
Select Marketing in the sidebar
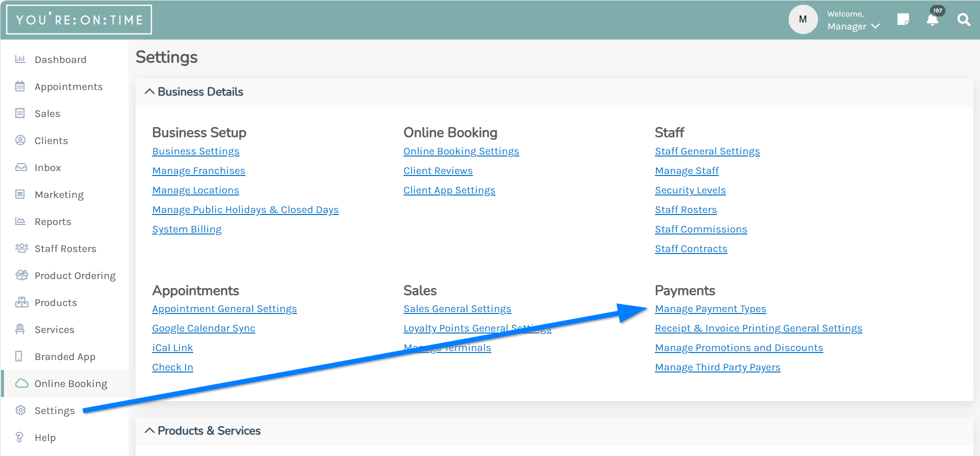click(59, 194)
